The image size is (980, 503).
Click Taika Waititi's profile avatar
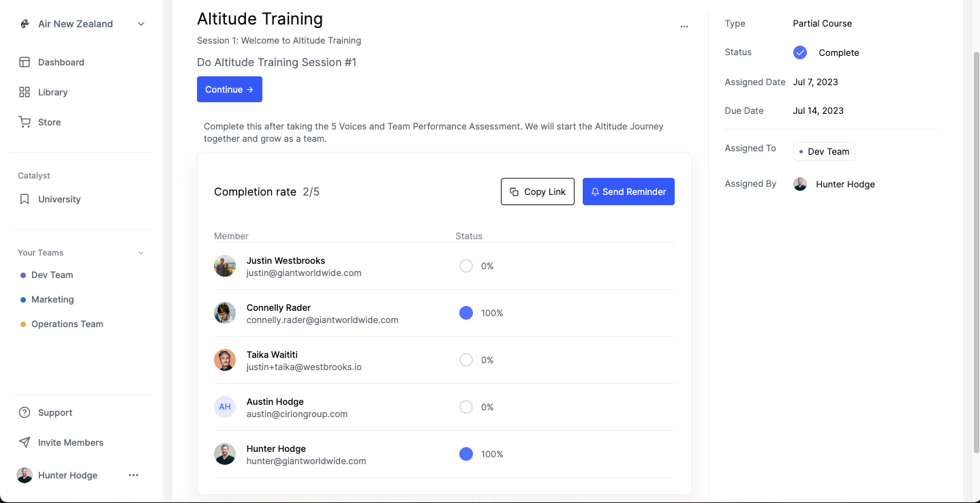click(x=225, y=360)
